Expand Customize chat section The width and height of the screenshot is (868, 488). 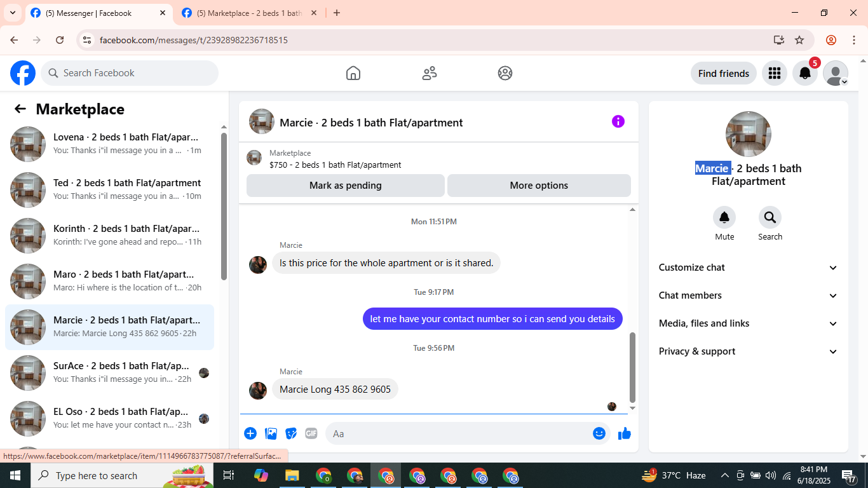[749, 268]
